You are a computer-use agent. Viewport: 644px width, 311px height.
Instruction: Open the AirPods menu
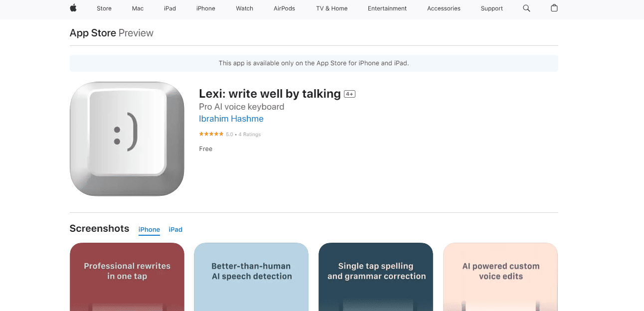[x=285, y=8]
